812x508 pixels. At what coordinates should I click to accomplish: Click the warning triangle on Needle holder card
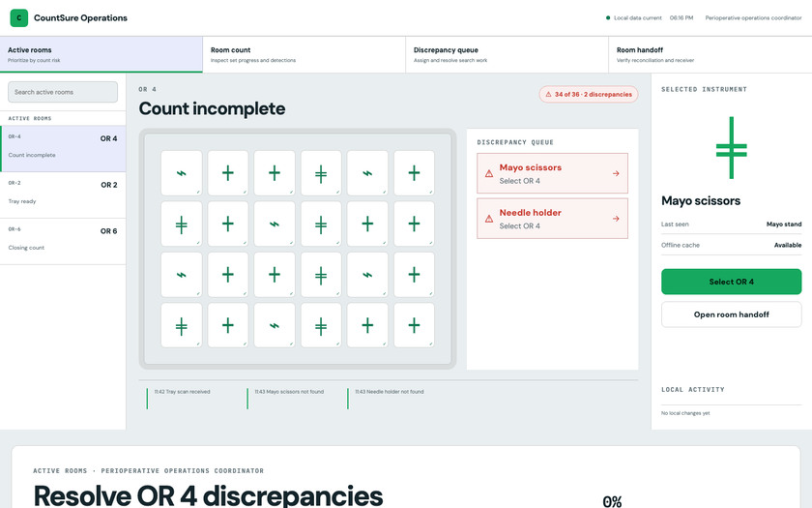[489, 219]
